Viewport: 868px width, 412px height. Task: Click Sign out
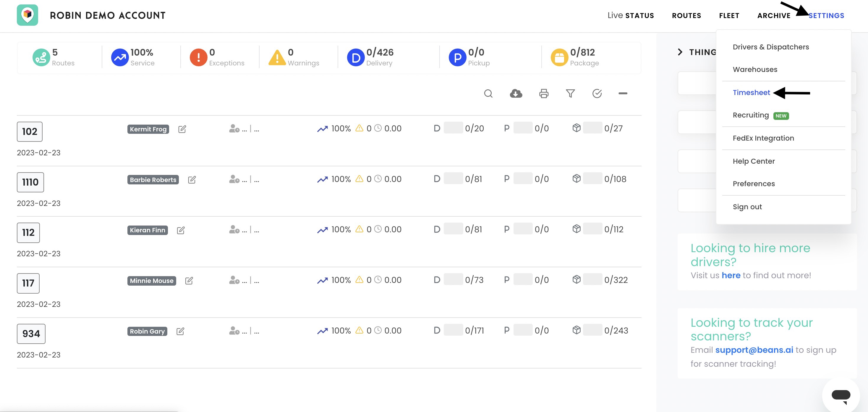pyautogui.click(x=747, y=207)
